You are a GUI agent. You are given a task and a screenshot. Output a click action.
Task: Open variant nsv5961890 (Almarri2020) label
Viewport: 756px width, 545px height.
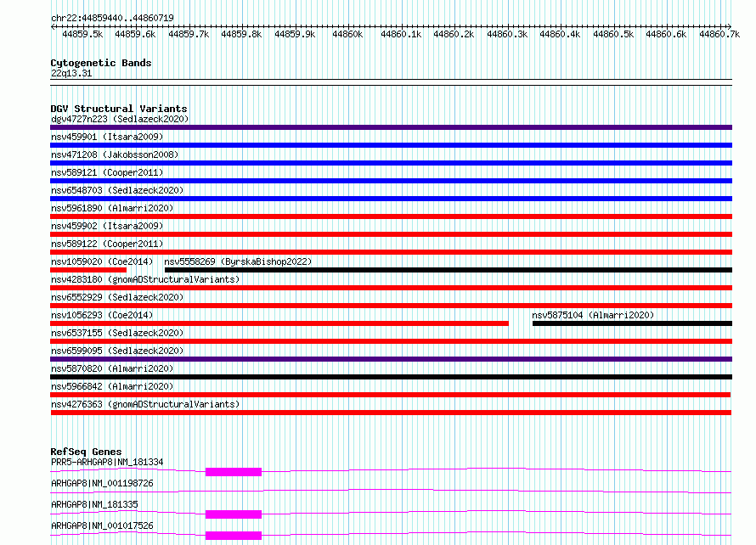coord(112,208)
